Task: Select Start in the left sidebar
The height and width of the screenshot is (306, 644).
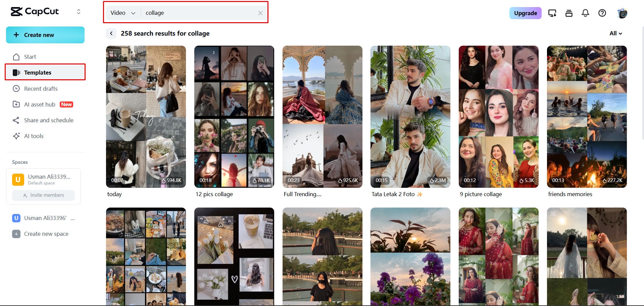Action: [x=30, y=56]
